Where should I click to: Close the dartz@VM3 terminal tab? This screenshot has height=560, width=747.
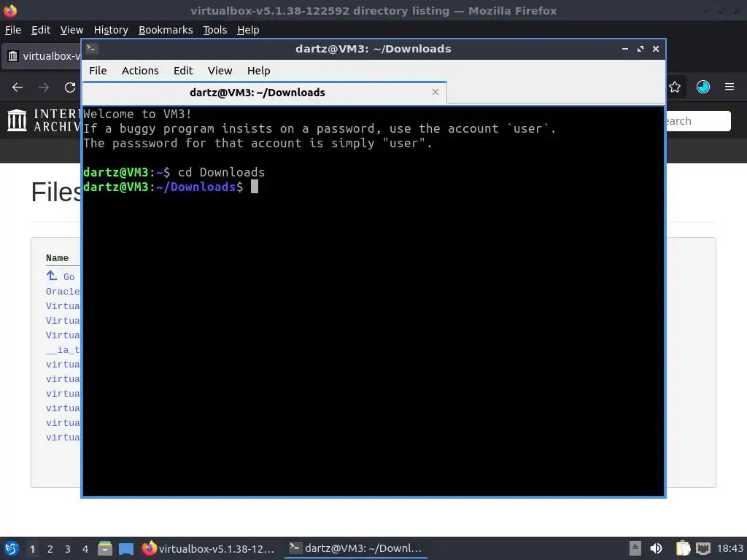435,92
